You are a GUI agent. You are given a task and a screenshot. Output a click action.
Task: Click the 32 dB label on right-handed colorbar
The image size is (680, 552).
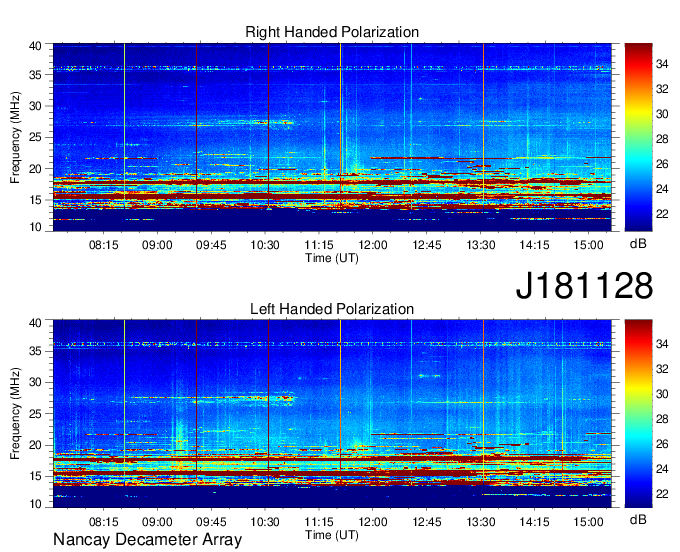(662, 89)
